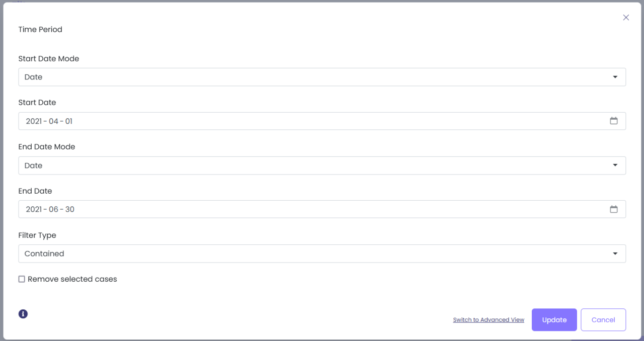Viewport: 644px width, 341px height.
Task: Expand the Start Date Mode dropdown
Action: [322, 77]
